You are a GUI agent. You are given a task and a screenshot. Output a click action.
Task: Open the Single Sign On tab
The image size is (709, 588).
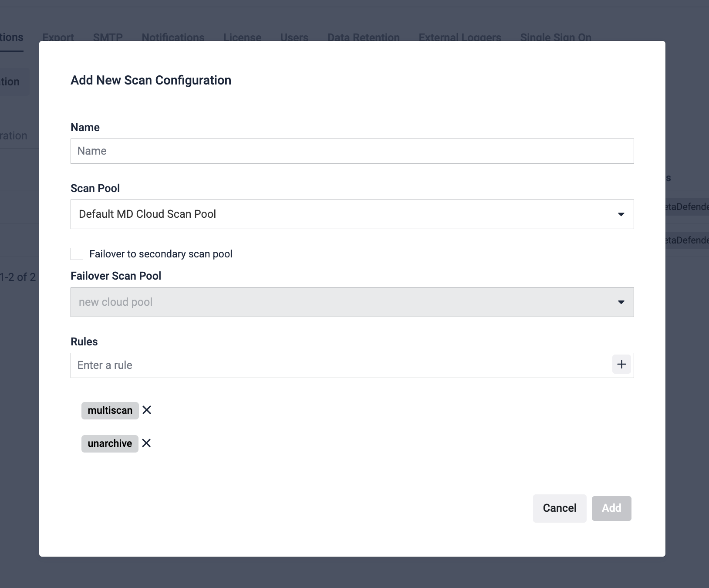tap(556, 37)
